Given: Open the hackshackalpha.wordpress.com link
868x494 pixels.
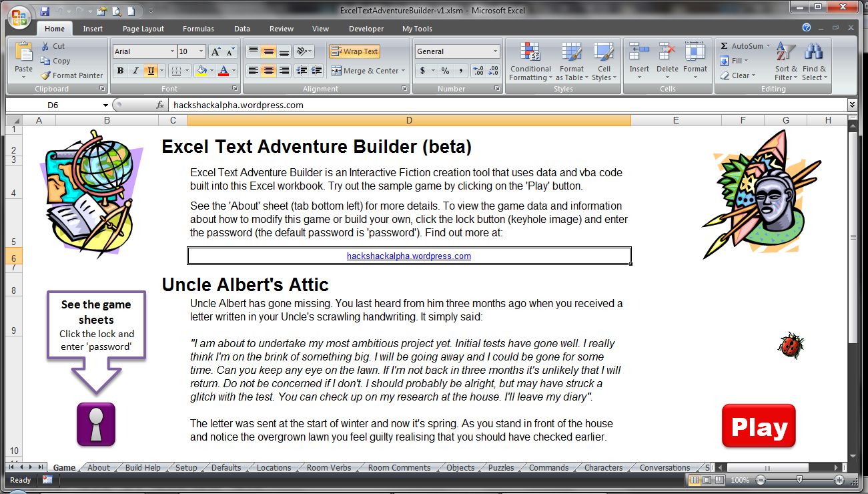Looking at the screenshot, I should [408, 256].
